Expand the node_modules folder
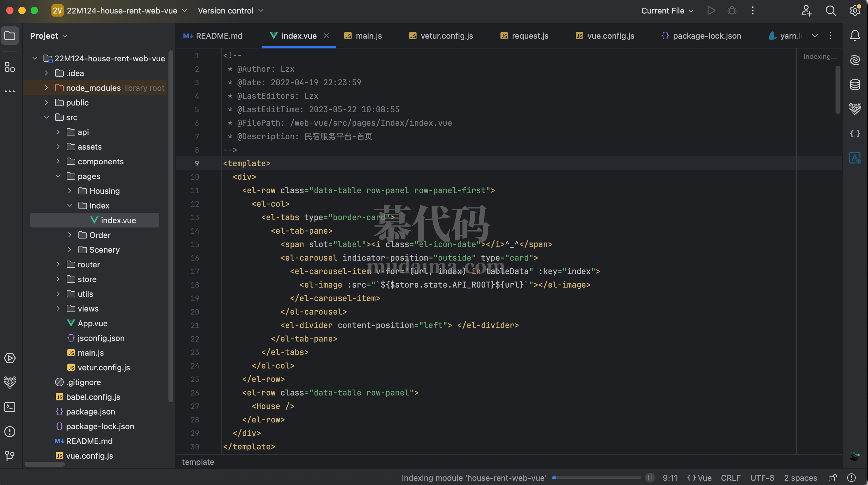Viewport: 868px width, 485px height. click(x=47, y=88)
